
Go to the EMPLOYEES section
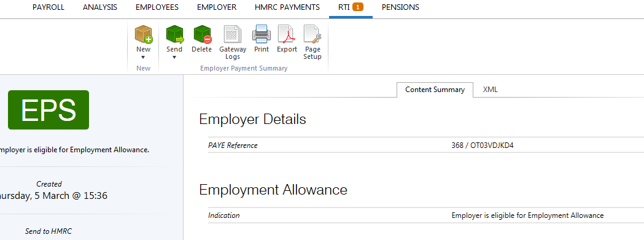pyautogui.click(x=157, y=7)
